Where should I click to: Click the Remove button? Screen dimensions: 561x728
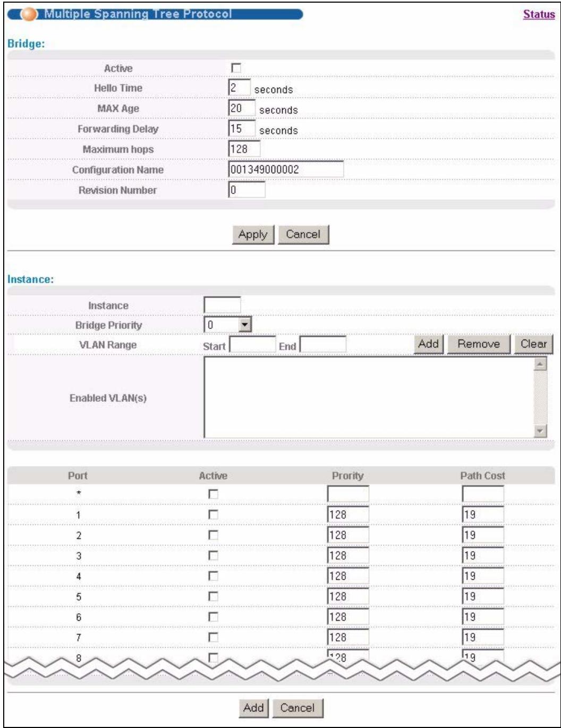coord(479,344)
